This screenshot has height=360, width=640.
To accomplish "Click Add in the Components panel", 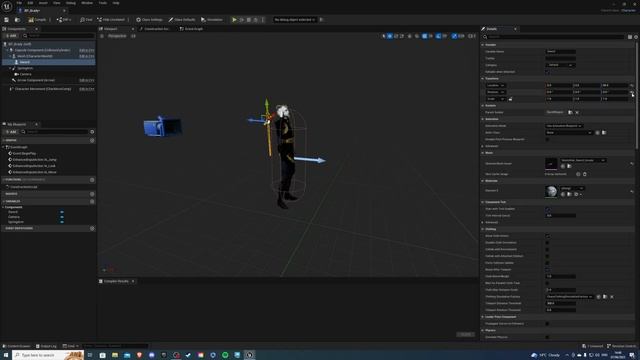I will [11, 36].
